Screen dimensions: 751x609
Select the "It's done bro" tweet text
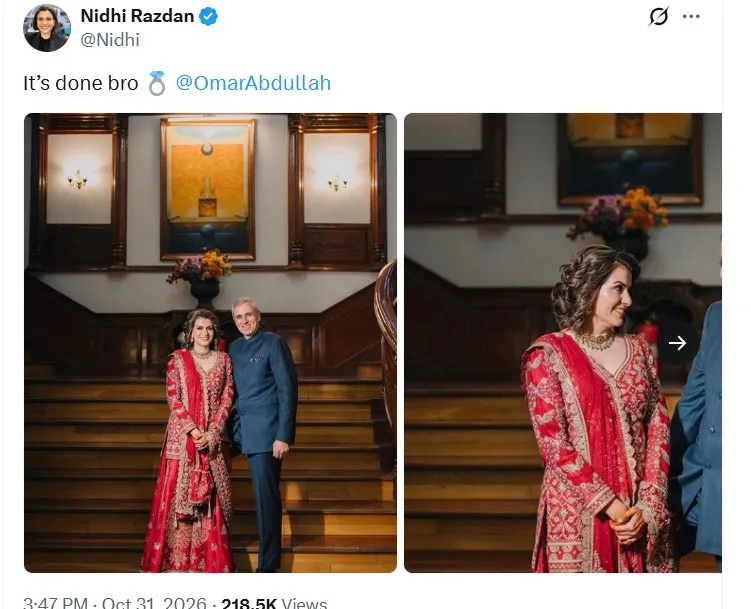tap(80, 83)
